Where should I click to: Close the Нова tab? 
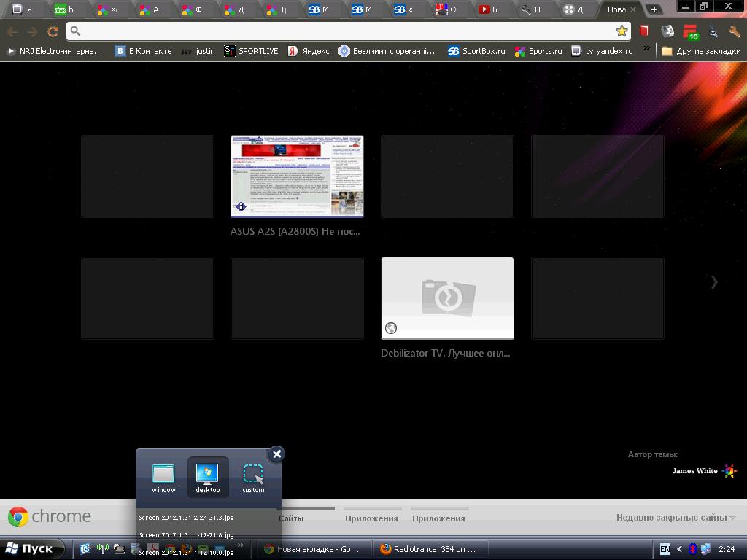(633, 9)
